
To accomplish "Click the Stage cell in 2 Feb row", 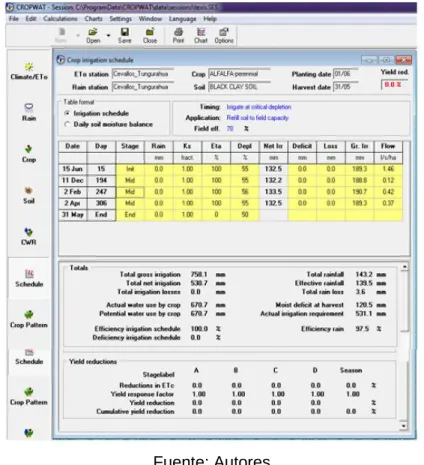I will pyautogui.click(x=130, y=192).
